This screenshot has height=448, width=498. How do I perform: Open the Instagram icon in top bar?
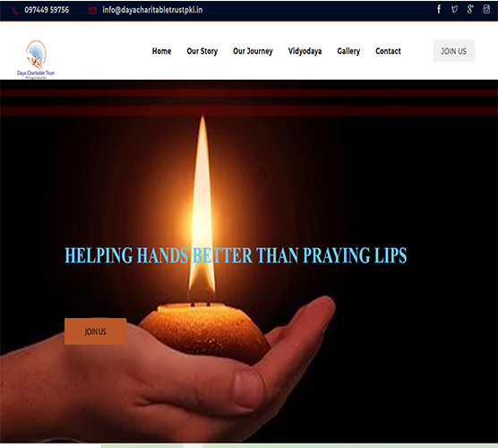(x=486, y=9)
